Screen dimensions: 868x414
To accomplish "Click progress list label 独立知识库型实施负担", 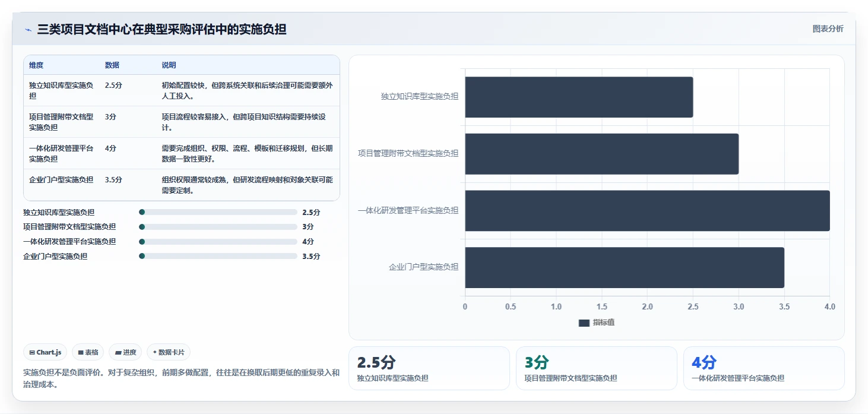I will coord(59,212).
